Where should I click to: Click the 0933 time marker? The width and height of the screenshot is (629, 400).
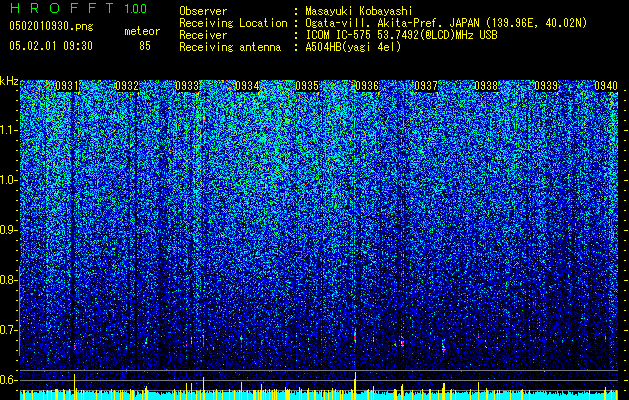pyautogui.click(x=187, y=86)
